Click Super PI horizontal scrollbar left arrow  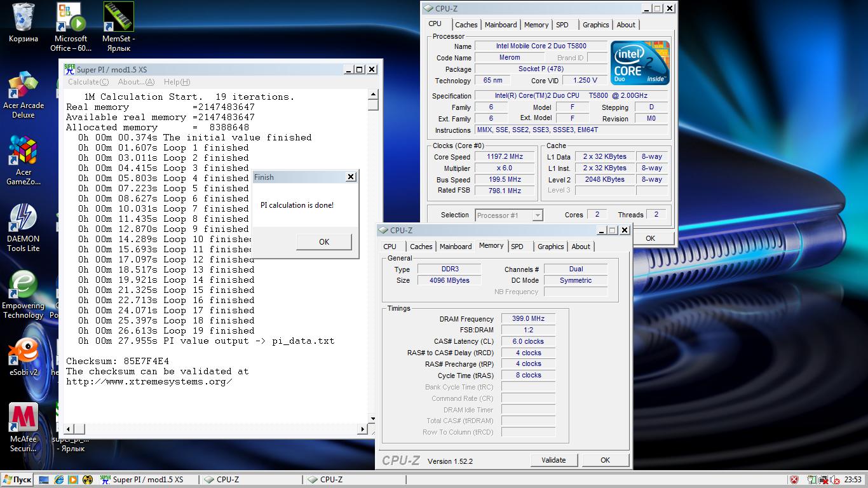click(x=70, y=429)
